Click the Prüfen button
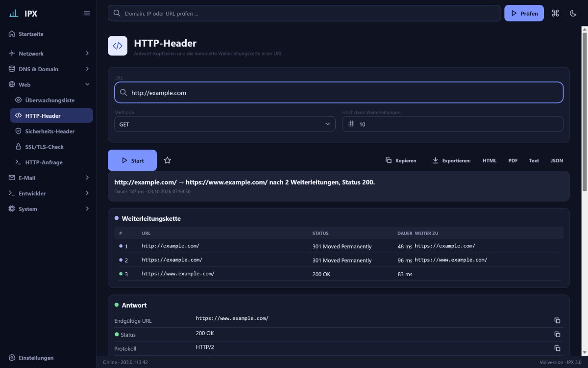Screen dimensions: 588x368 pos(524,13)
